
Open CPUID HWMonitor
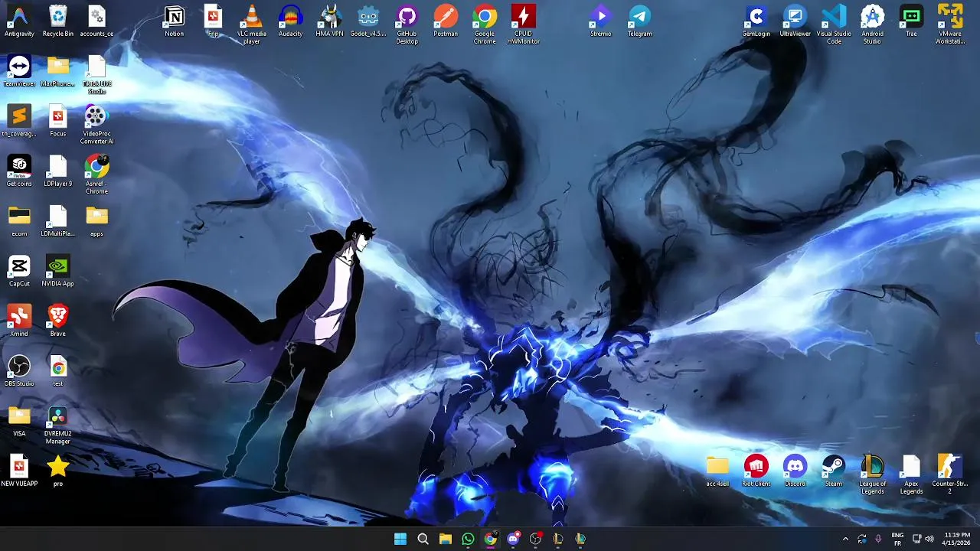point(524,24)
